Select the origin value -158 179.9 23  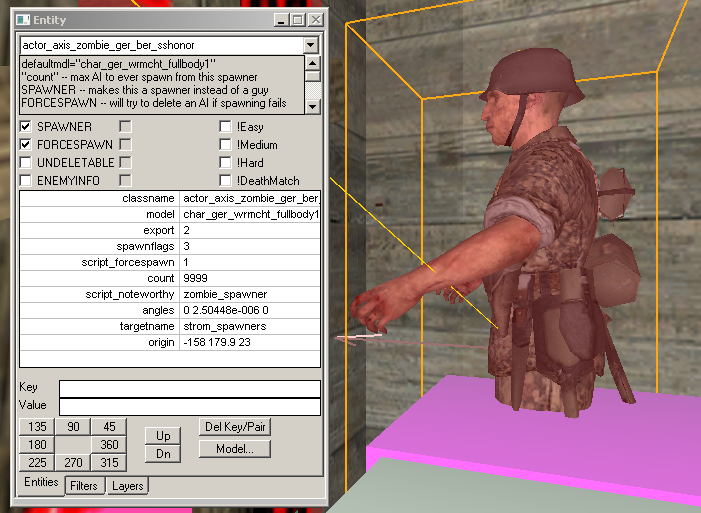click(217, 342)
